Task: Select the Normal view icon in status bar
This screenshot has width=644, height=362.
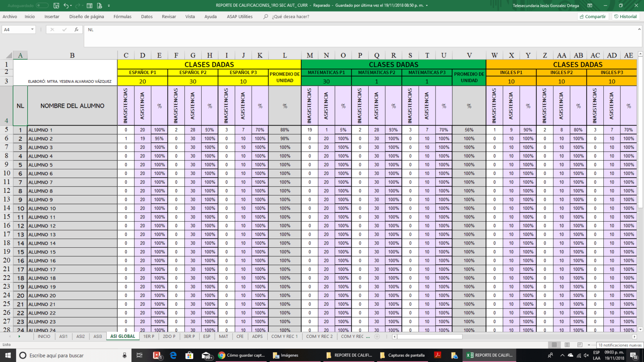Action: pyautogui.click(x=554, y=345)
